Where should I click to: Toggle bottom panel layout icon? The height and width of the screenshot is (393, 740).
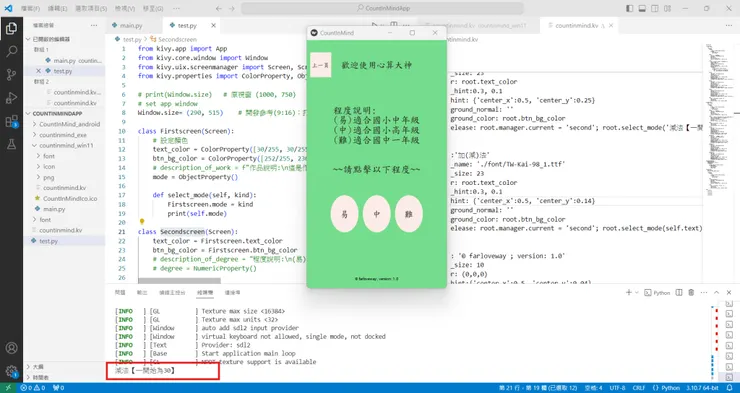click(642, 8)
